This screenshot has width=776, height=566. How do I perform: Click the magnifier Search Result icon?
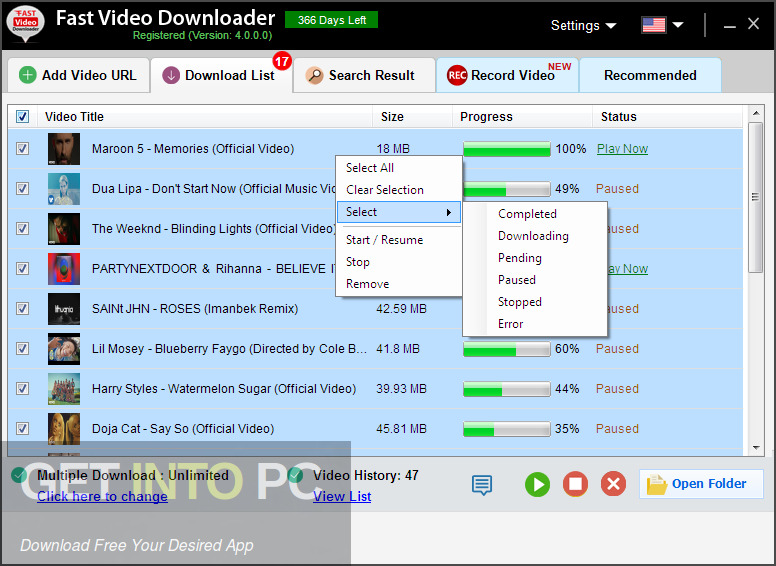(x=314, y=75)
